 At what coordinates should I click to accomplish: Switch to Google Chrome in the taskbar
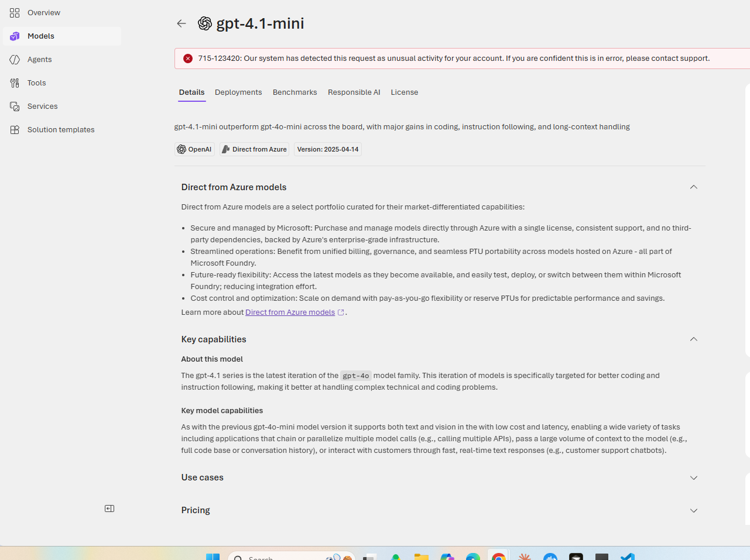(499, 557)
